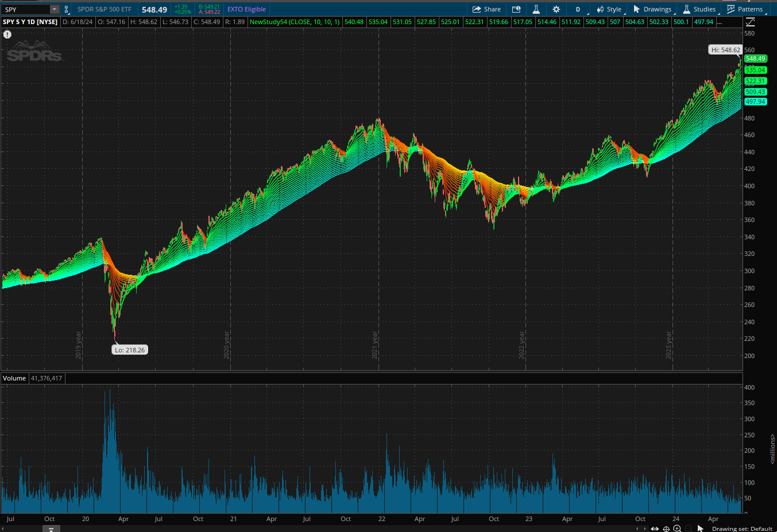Image resolution: width=777 pixels, height=532 pixels.
Task: Select the pointer cursor tool at bottom
Action: pos(701,529)
